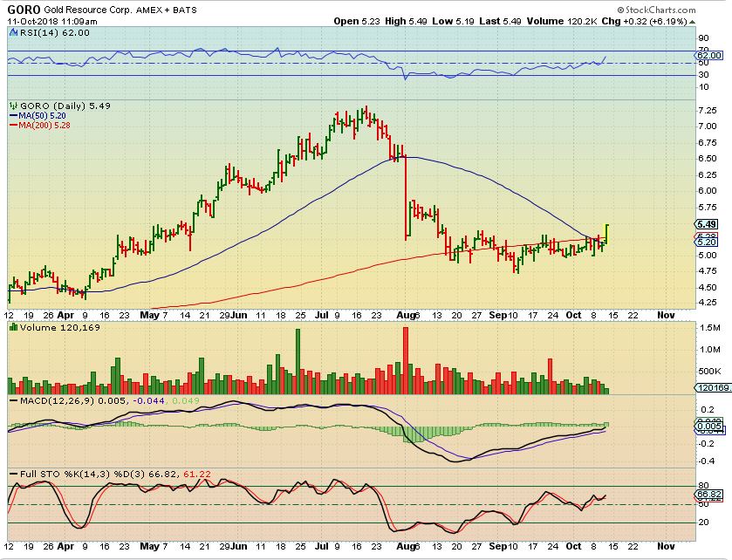Viewport: 732px width, 560px height.
Task: Click May on the bottom date axis
Action: pos(150,546)
